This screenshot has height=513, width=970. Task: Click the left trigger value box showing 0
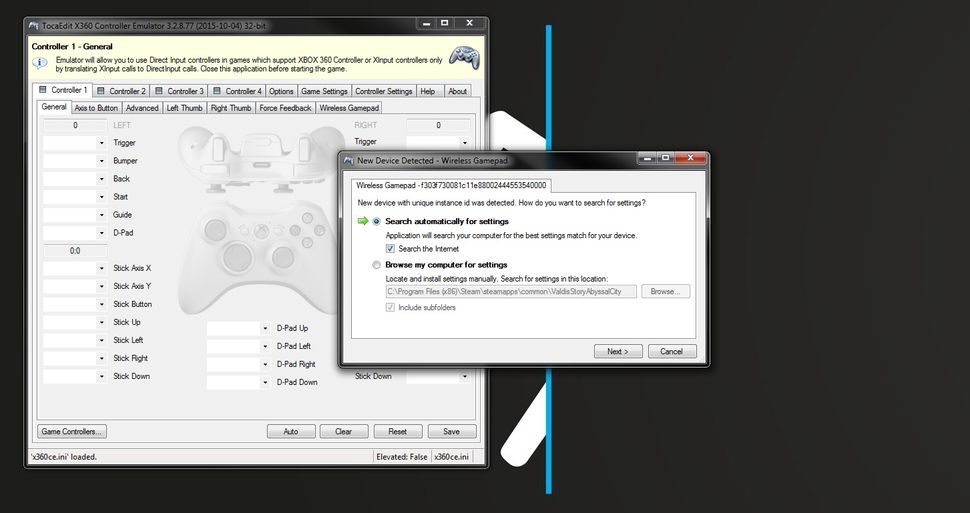[75, 125]
